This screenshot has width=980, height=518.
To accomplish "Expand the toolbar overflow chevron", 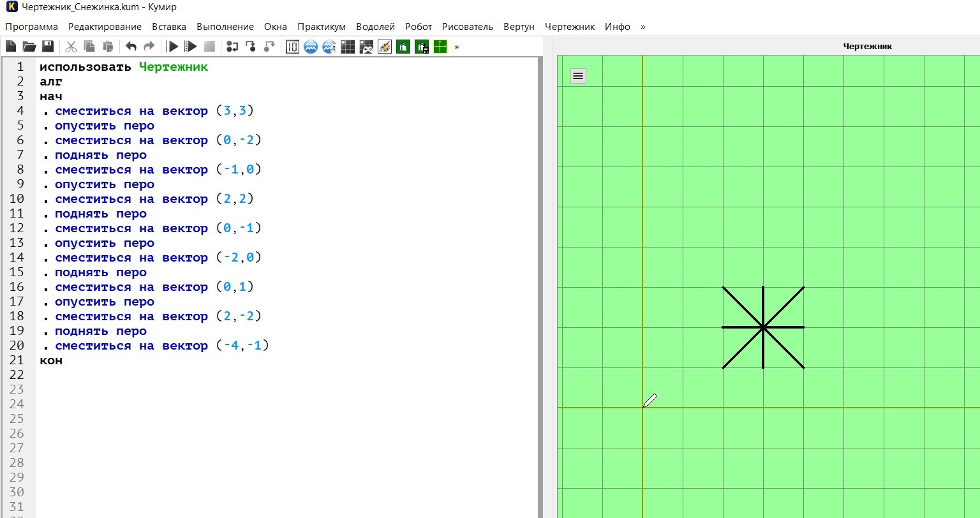I will point(457,47).
